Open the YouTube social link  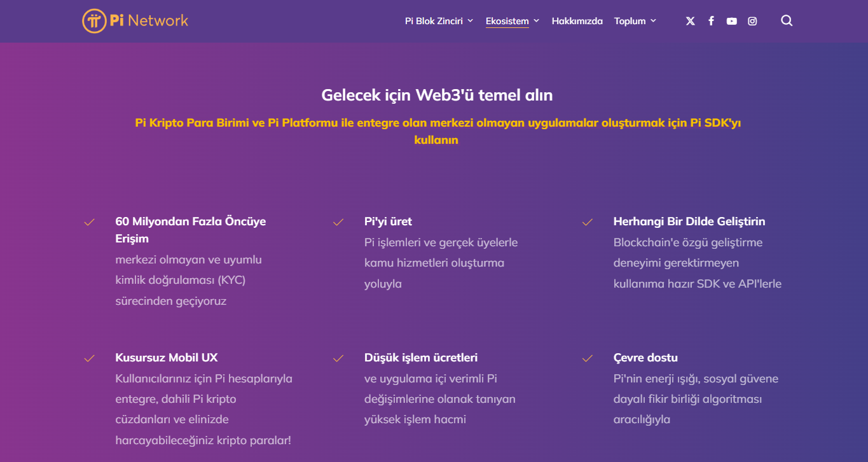732,21
